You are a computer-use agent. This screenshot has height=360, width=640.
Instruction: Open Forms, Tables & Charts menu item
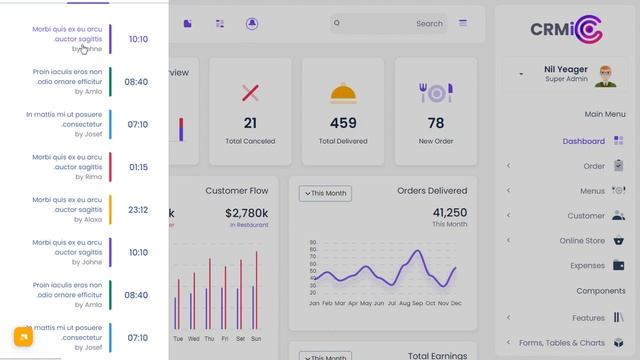562,343
